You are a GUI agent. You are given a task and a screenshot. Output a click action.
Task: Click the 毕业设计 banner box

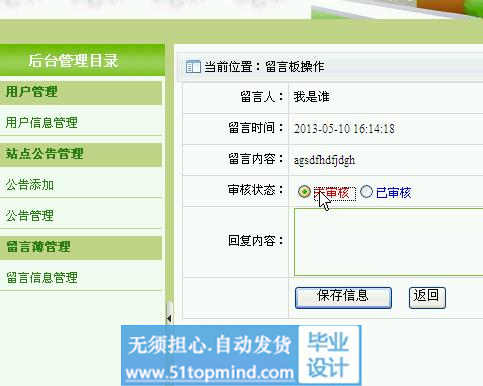329,354
